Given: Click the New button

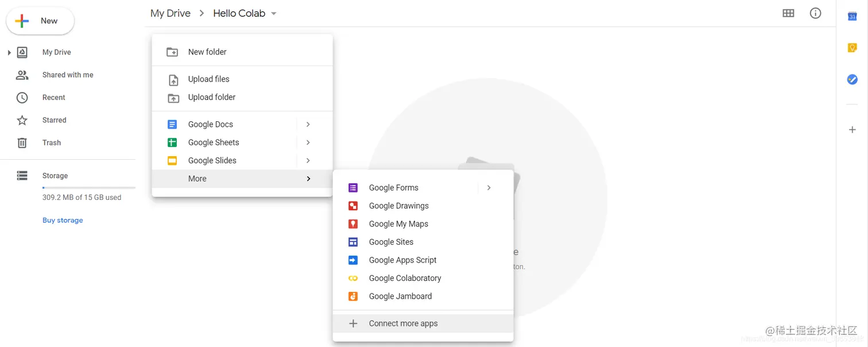Looking at the screenshot, I should coord(40,21).
